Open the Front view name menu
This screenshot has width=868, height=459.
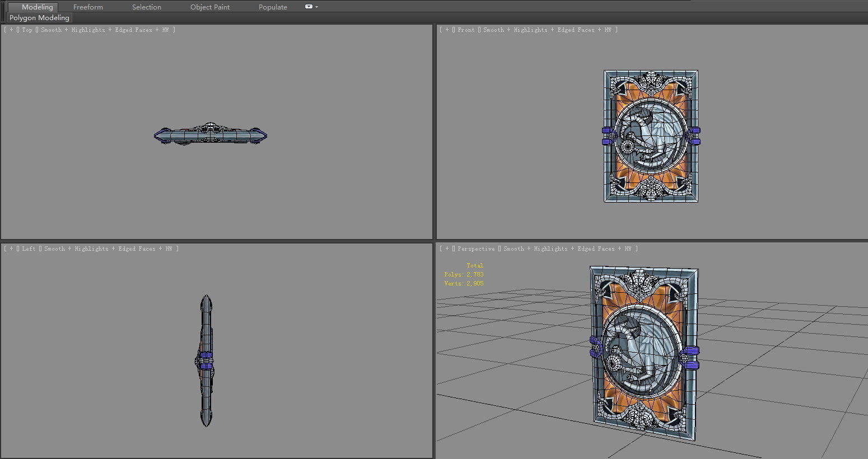(x=466, y=30)
